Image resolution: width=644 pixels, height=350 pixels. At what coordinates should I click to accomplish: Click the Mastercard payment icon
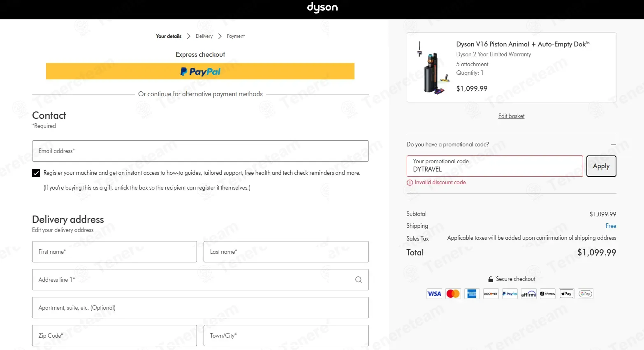[x=453, y=294]
